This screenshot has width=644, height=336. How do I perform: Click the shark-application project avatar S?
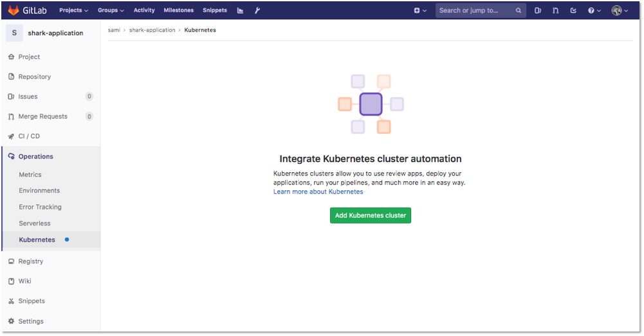[x=14, y=33]
